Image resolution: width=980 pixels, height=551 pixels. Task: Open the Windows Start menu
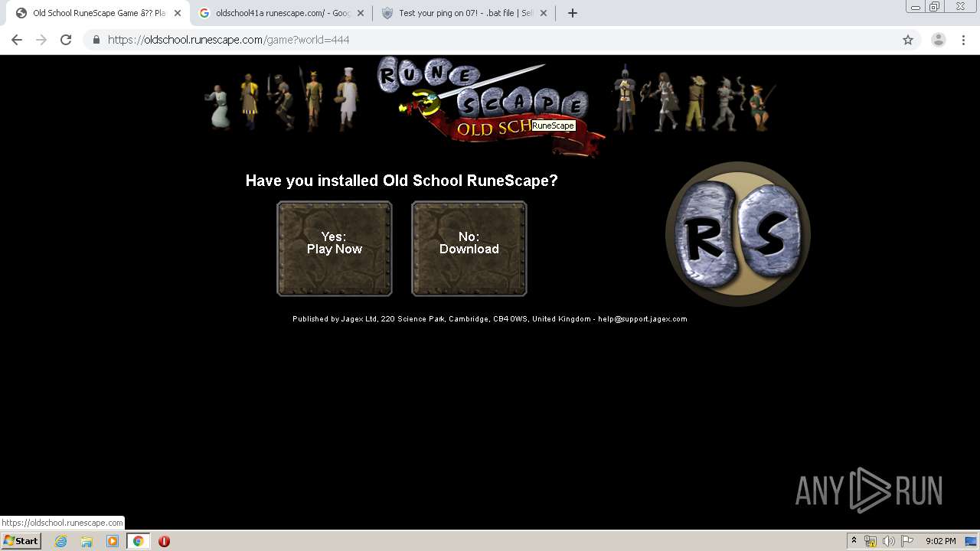pos(21,541)
